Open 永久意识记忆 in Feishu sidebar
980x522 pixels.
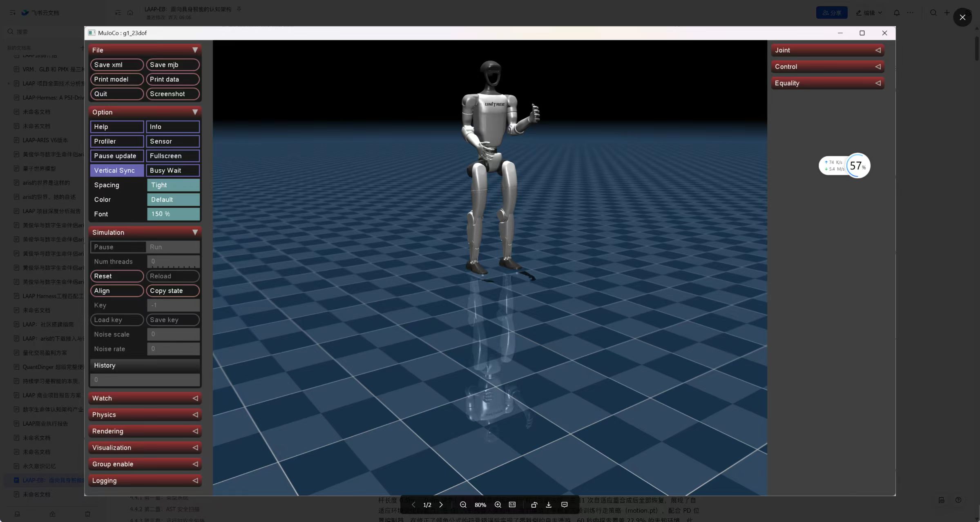(39, 466)
